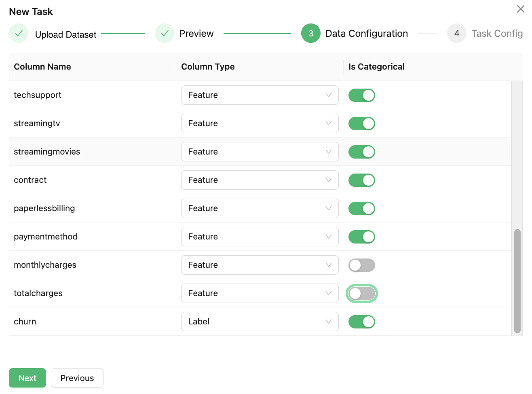This screenshot has height=394, width=532.
Task: Close the New Task dialog
Action: [x=520, y=9]
